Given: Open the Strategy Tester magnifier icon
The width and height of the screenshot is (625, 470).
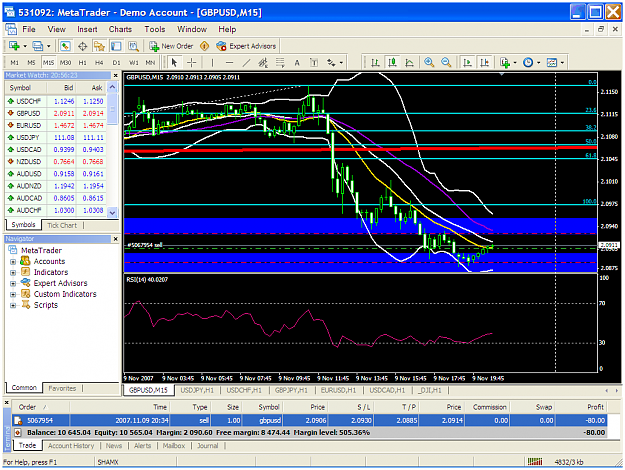Looking at the screenshot, I should [133, 46].
